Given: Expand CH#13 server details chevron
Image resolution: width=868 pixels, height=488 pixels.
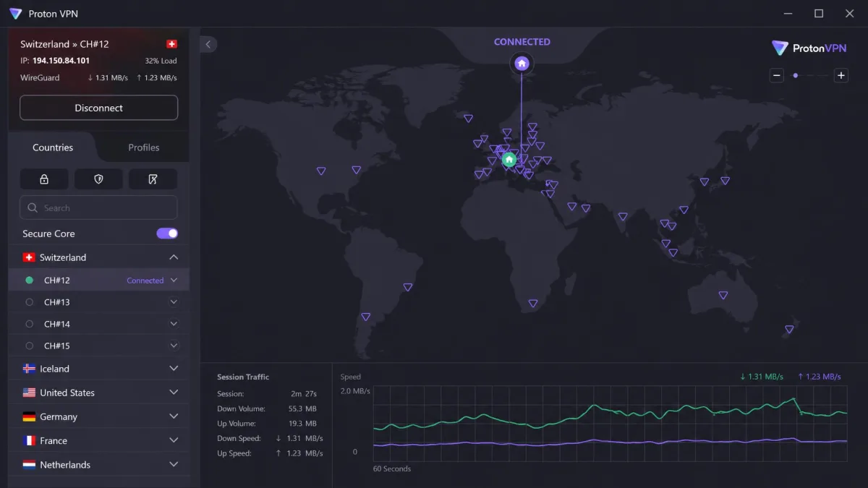Looking at the screenshot, I should 174,302.
